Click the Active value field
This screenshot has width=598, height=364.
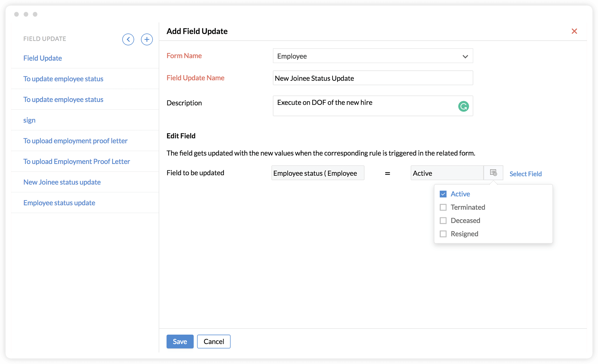click(x=447, y=173)
